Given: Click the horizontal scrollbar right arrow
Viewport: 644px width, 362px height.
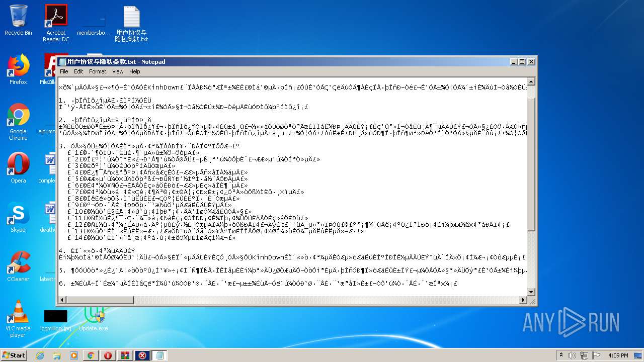Looking at the screenshot, I should tap(522, 300).
